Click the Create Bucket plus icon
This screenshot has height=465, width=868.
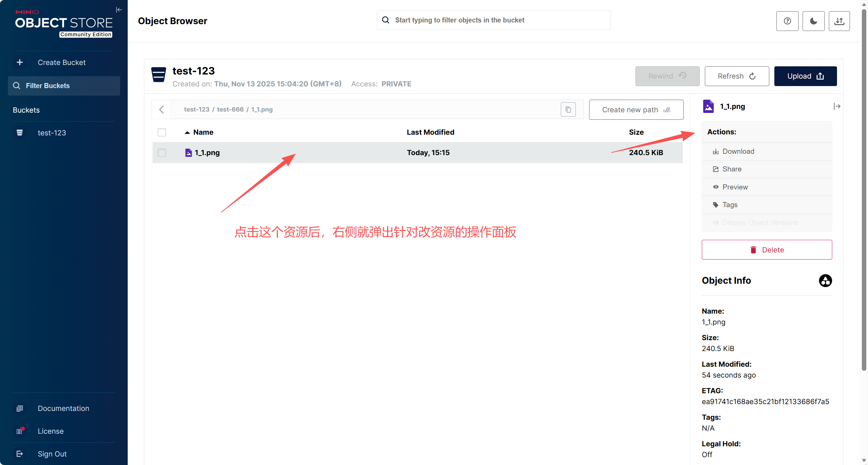(20, 63)
